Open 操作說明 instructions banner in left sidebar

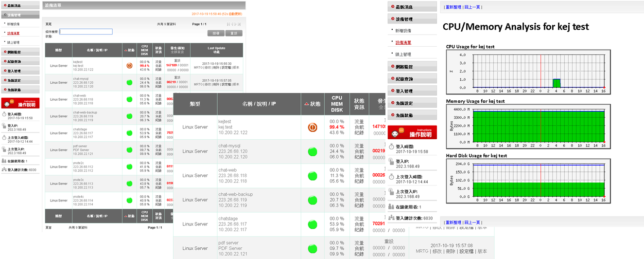pos(20,103)
